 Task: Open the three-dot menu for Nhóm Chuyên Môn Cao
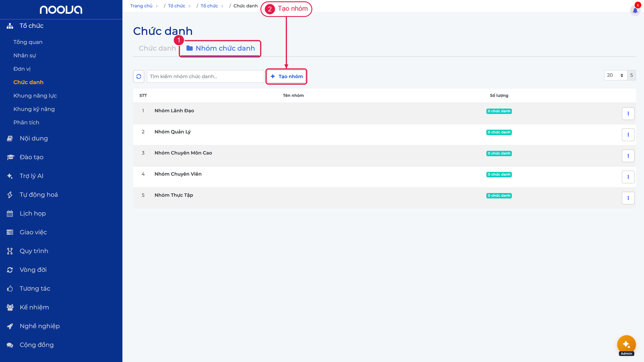628,156
